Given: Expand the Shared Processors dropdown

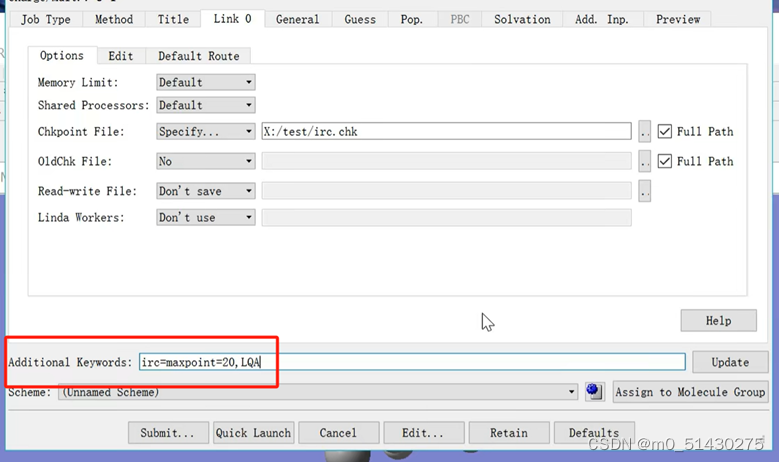Looking at the screenshot, I should pyautogui.click(x=206, y=105).
